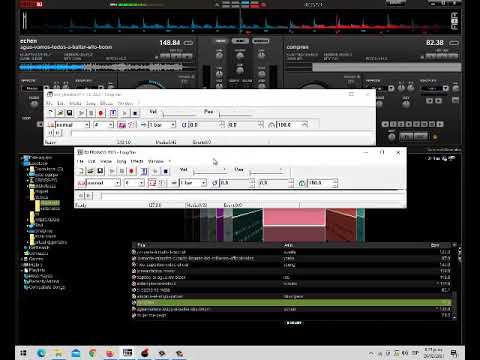Click the purple icon after the 4 dropdown, background window
This screenshot has width=480, height=360.
122,125
